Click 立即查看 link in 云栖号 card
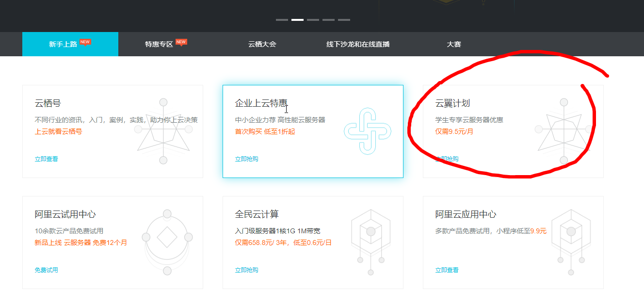This screenshot has width=644, height=308. click(47, 159)
